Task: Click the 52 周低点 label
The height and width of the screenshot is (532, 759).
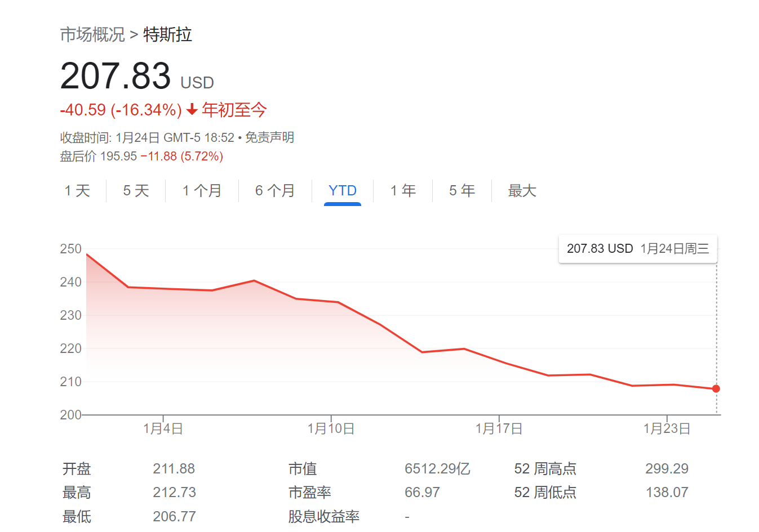Action: [x=545, y=493]
